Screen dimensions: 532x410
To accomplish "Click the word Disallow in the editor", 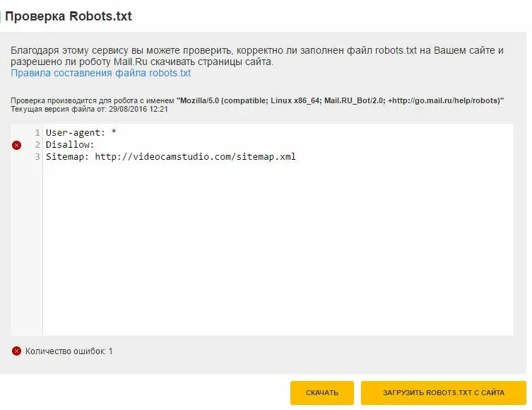I will [67, 145].
